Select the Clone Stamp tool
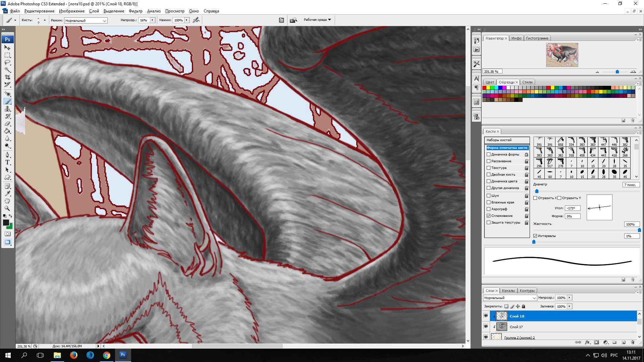This screenshot has height=362, width=644. point(7,109)
